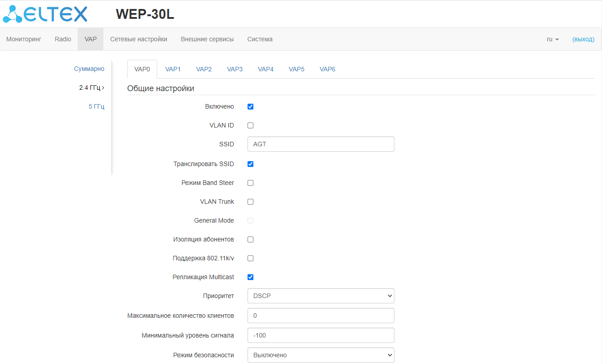Viewport: 602px width, 364px height.
Task: Switch to the VAP4 tab
Action: 266,69
